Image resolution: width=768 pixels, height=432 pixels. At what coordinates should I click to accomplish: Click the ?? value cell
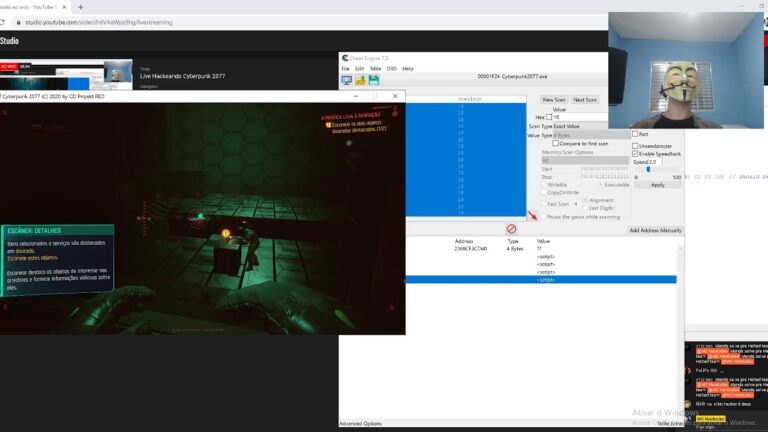tap(539, 249)
